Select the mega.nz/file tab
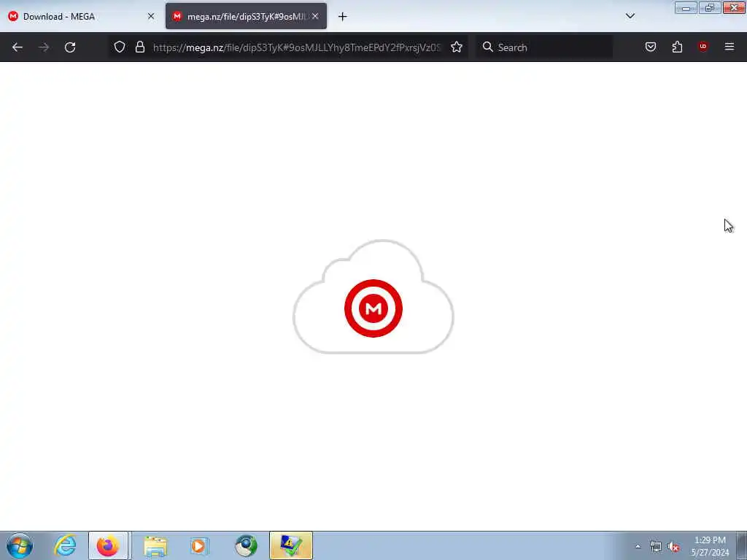Image resolution: width=747 pixels, height=560 pixels. pyautogui.click(x=246, y=16)
